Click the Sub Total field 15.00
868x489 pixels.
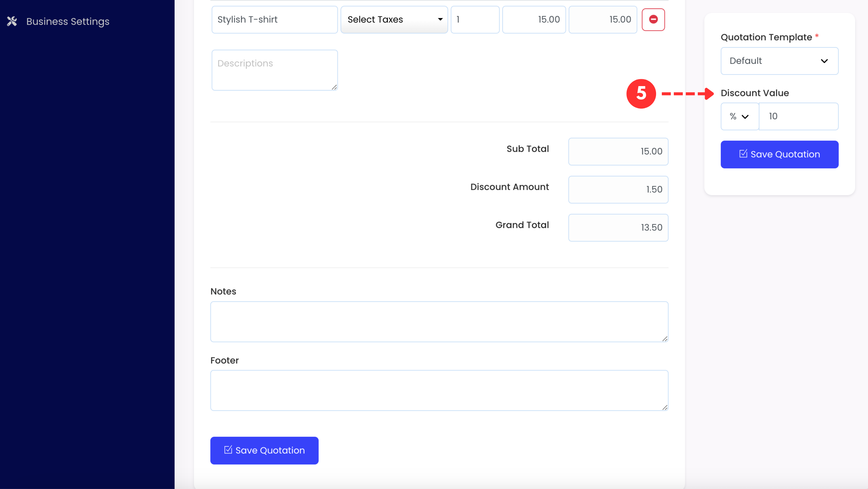click(x=618, y=151)
